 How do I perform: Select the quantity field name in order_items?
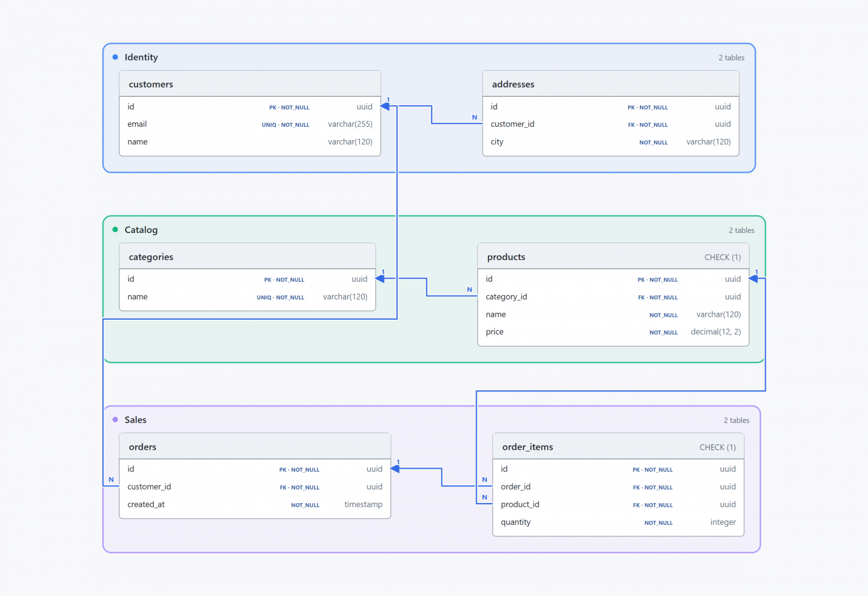coord(515,522)
